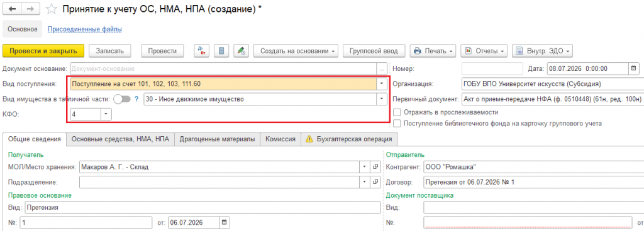Open the Внутр. ЭДО dropdown menu
The image size is (644, 231).
pos(541,51)
